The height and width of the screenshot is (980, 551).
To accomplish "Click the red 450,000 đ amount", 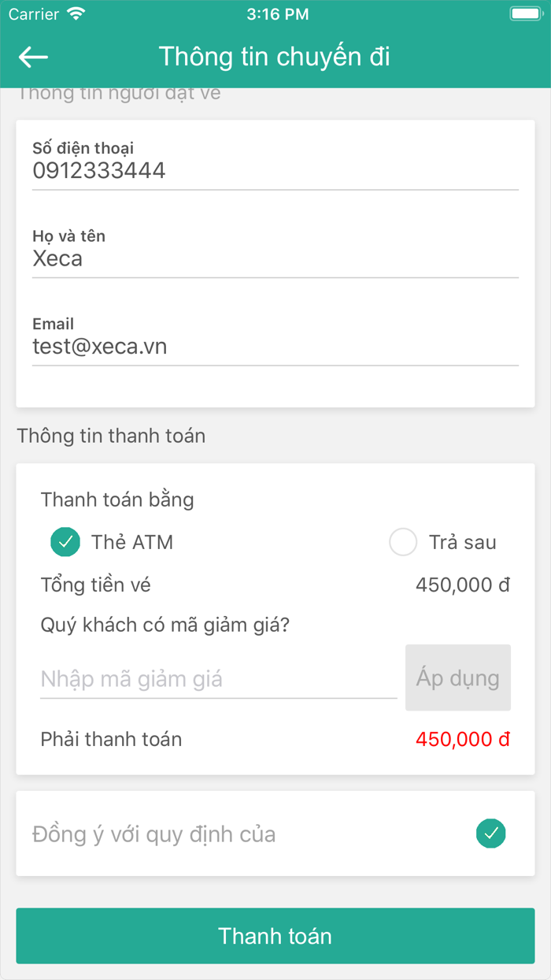I will [462, 739].
